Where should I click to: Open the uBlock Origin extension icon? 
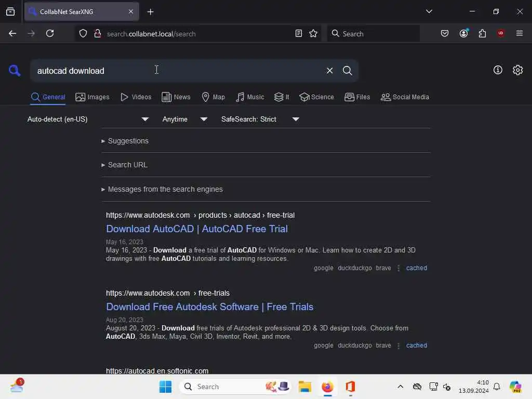point(500,33)
